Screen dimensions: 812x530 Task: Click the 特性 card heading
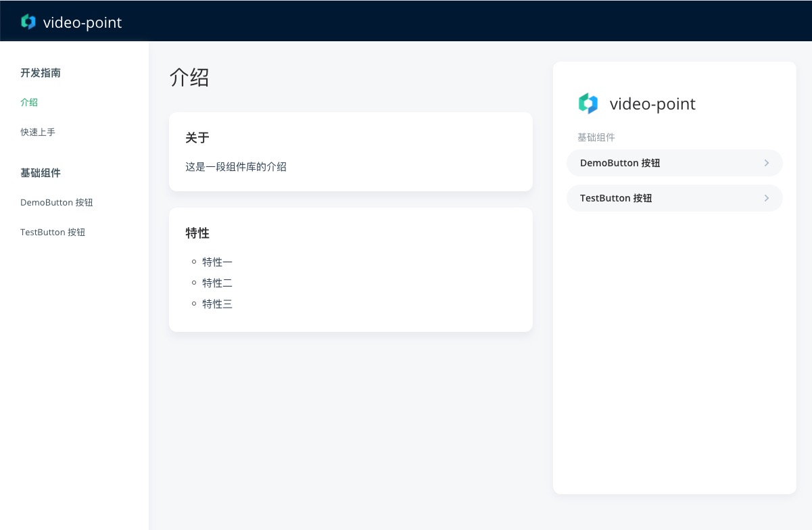point(197,233)
